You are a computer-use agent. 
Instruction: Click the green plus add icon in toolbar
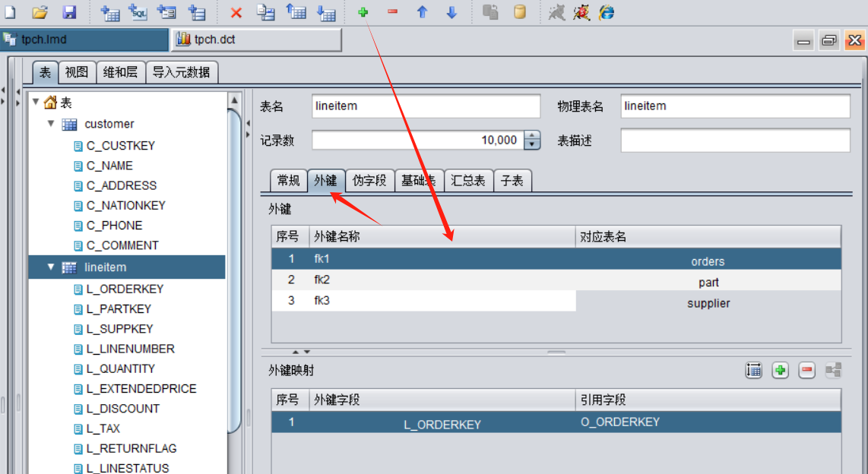[363, 12]
